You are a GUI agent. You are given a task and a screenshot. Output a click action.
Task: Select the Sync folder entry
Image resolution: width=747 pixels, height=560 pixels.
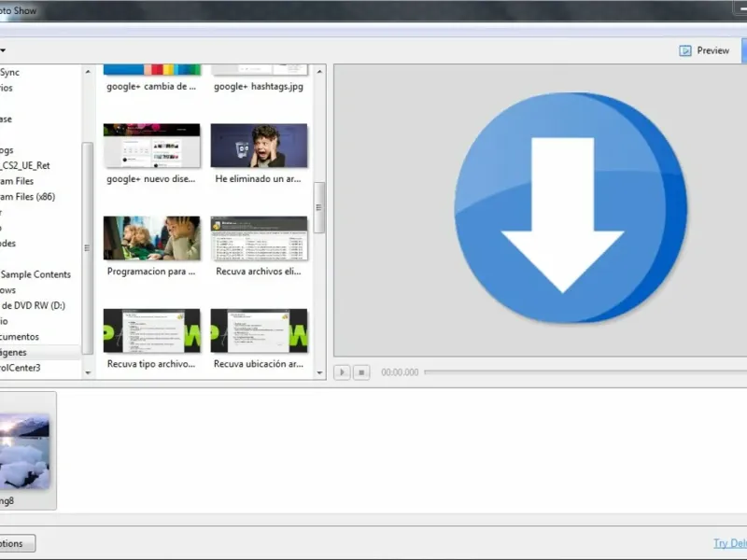[x=9, y=73]
